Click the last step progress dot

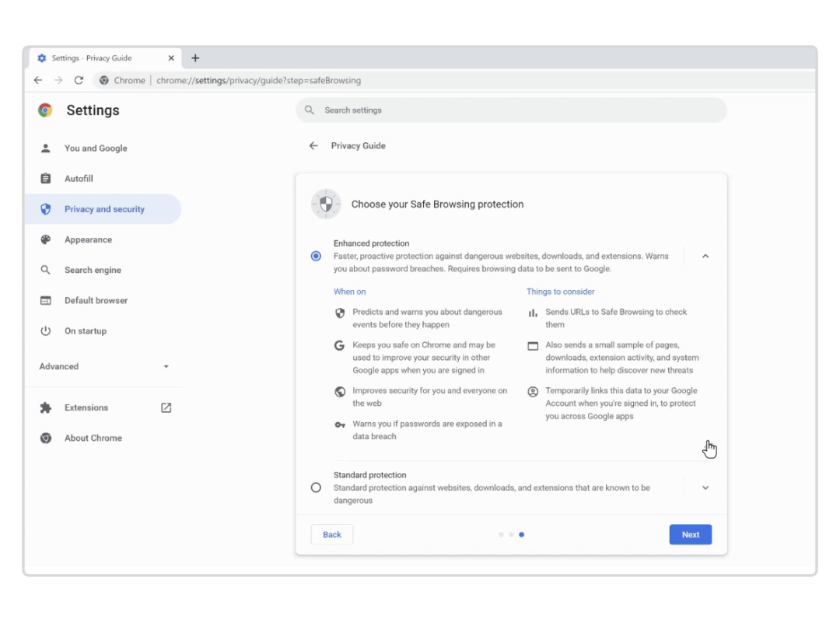pyautogui.click(x=521, y=534)
